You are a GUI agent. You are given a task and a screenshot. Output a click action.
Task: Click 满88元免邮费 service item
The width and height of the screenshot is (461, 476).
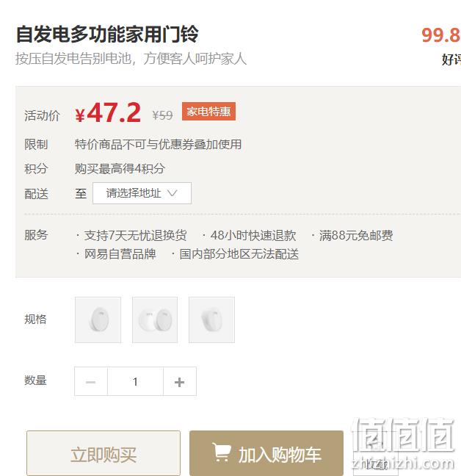point(356,235)
